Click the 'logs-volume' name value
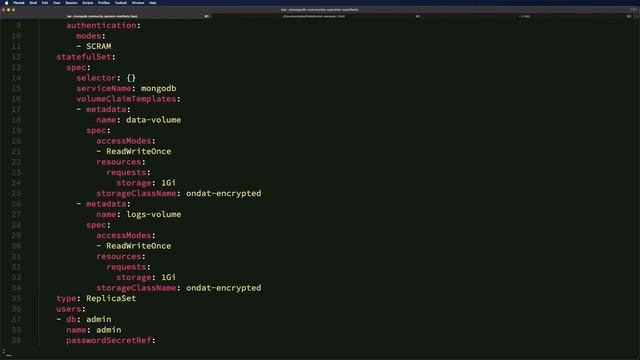640x360 pixels. (153, 215)
